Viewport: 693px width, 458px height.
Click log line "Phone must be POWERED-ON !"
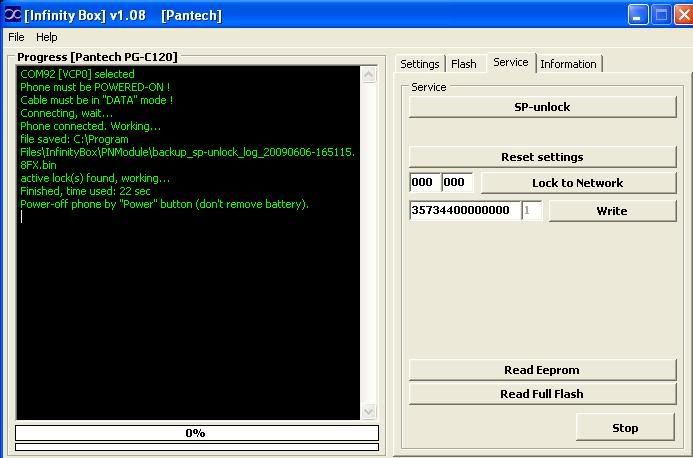pos(95,87)
